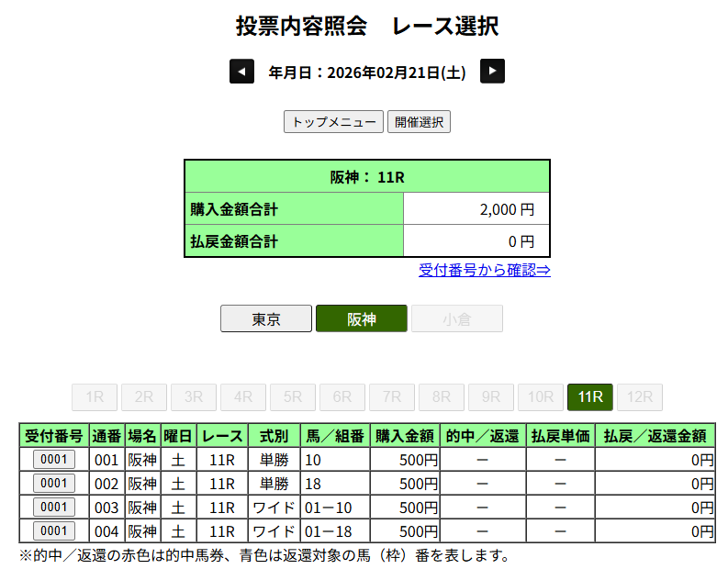Select the 阪神 racecourse tab
The width and height of the screenshot is (728, 569).
click(361, 318)
